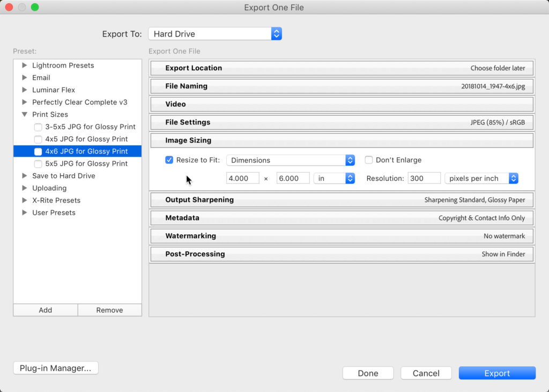Change the inches unit dropdown

[x=334, y=179]
